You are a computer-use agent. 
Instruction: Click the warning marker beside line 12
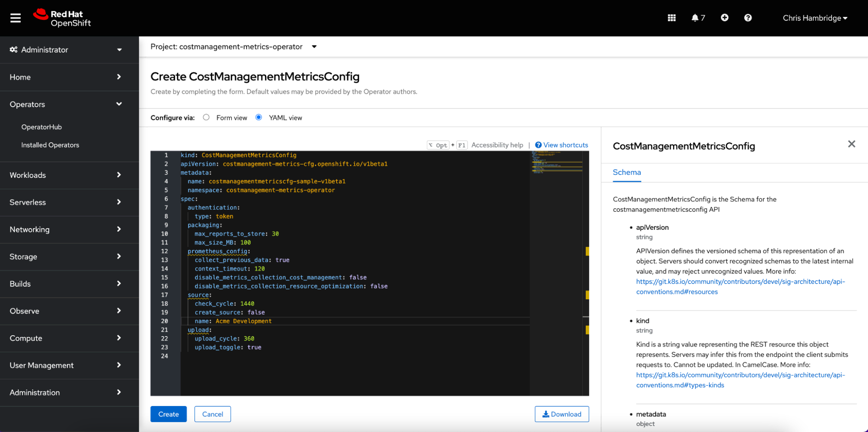(x=587, y=251)
